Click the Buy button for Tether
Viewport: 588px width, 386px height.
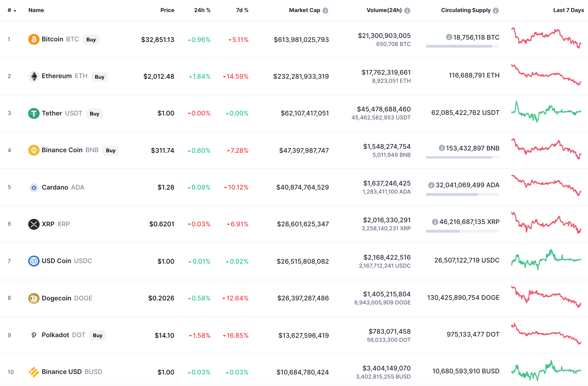tap(95, 113)
